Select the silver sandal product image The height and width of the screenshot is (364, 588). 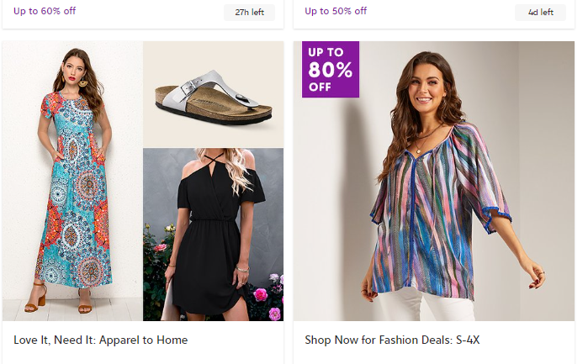[213, 94]
